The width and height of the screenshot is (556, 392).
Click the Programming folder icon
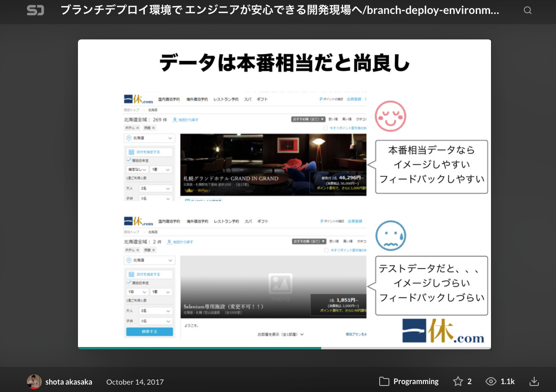[384, 381]
